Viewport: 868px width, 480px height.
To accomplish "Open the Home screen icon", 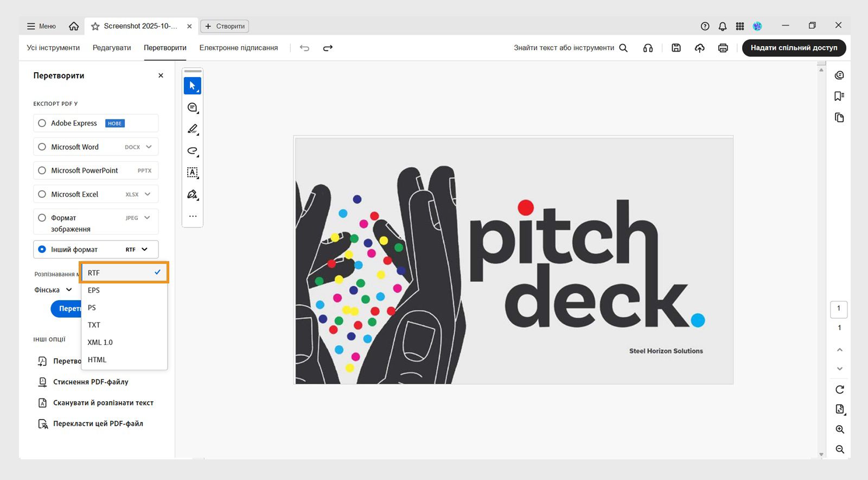I will pos(74,26).
